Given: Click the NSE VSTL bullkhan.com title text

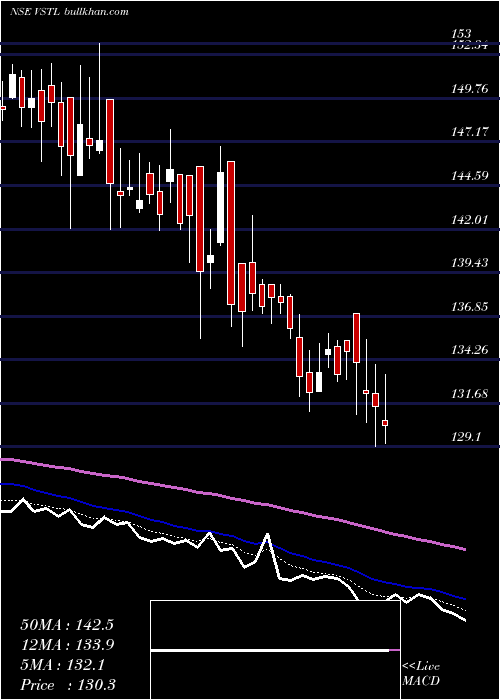Looking at the screenshot, I should [69, 11].
